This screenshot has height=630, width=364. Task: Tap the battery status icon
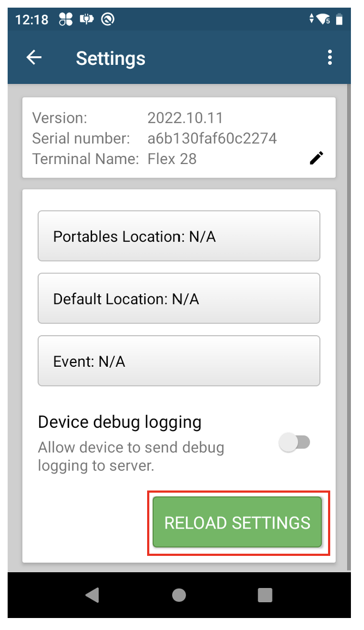(339, 19)
